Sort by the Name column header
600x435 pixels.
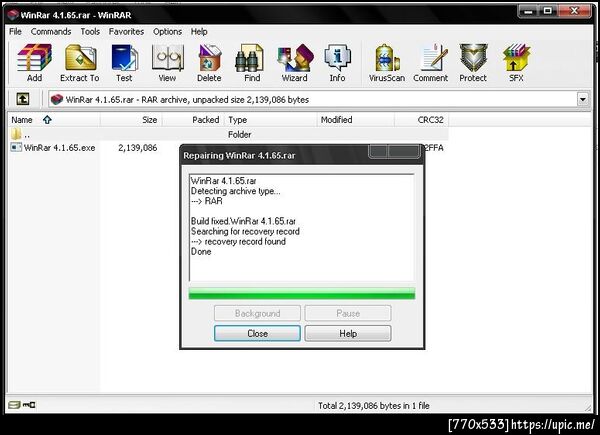54,120
